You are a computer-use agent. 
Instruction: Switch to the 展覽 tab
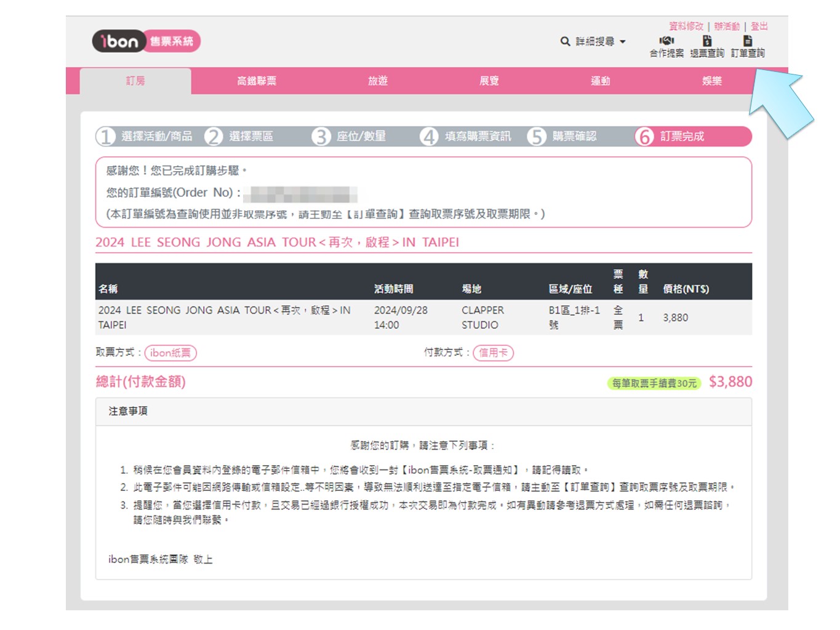point(489,81)
